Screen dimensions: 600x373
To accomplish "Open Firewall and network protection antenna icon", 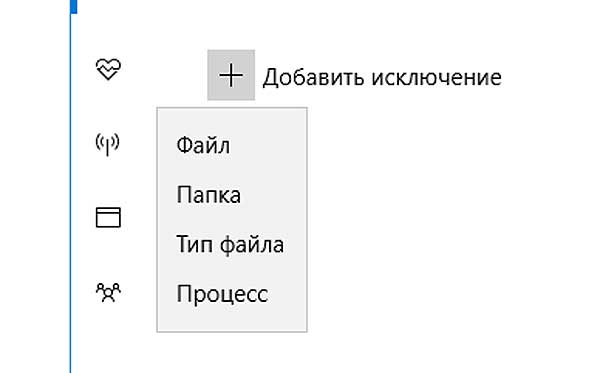I will pyautogui.click(x=108, y=144).
